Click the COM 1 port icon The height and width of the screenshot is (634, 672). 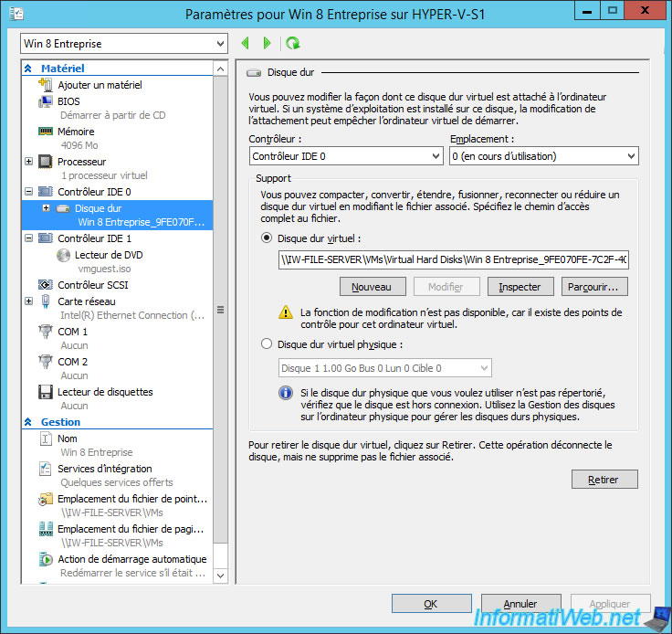click(x=46, y=332)
